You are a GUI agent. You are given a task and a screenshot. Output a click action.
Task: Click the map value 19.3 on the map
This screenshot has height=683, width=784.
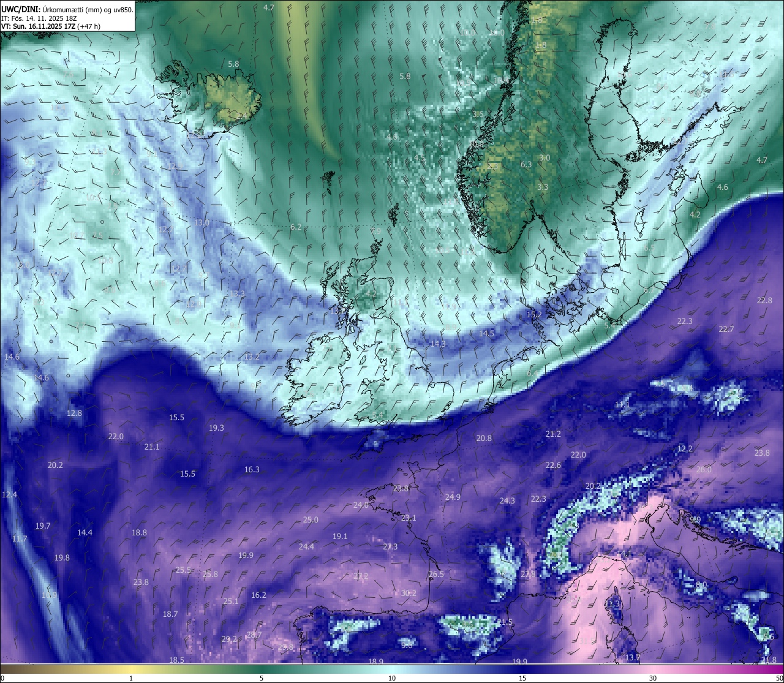click(216, 428)
